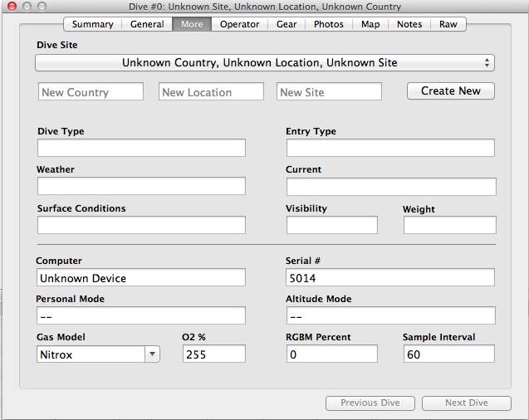Click the O2 % field
Viewport: 529px width, 420px height.
click(213, 354)
